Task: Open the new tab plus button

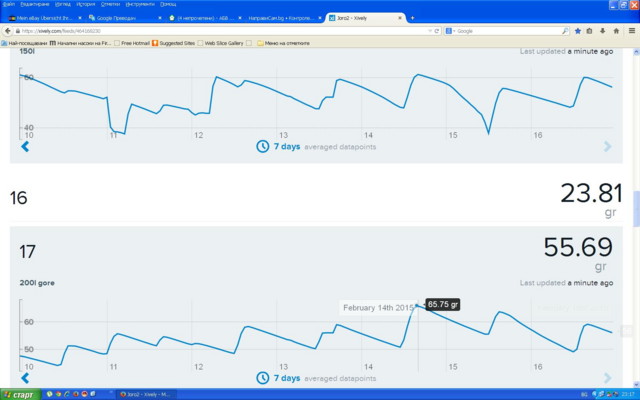Action: (412, 18)
